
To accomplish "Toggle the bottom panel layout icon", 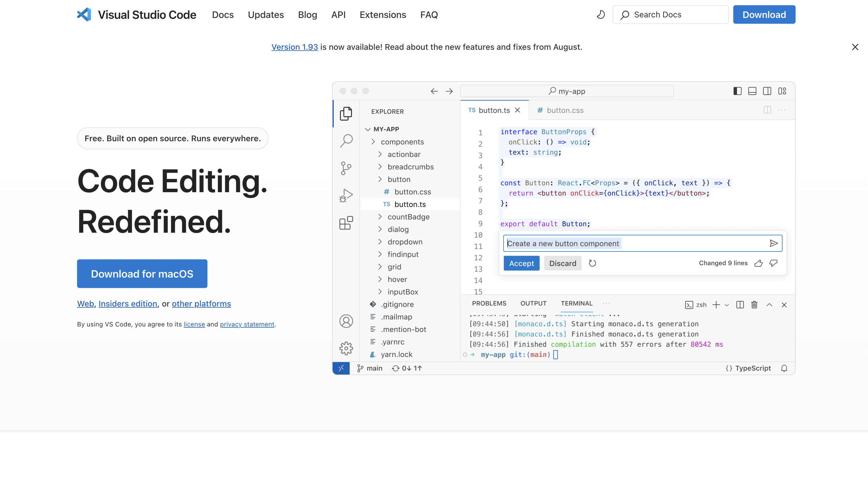I will tap(752, 91).
